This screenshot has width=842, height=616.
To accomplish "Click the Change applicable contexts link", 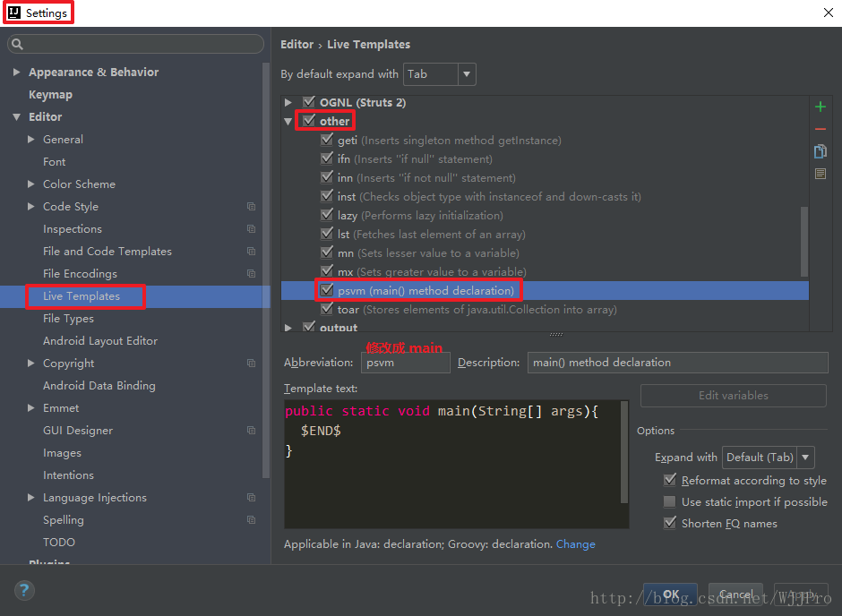I will 575,544.
